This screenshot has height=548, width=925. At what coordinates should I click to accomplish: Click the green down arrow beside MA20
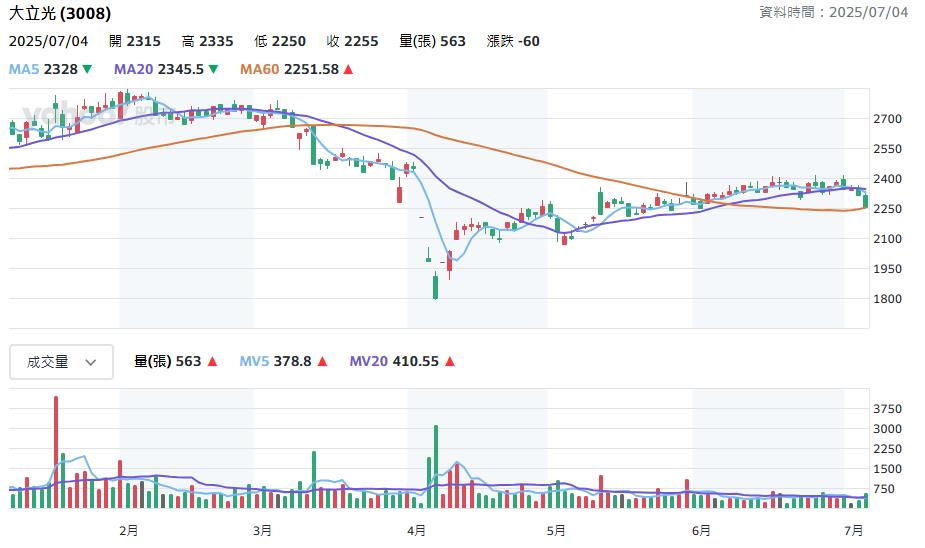coord(214,69)
